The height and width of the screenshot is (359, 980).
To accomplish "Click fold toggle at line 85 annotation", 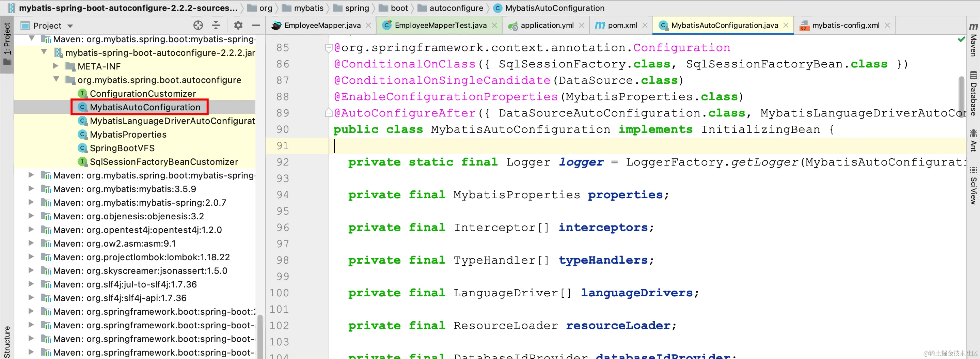I will pyautogui.click(x=328, y=48).
